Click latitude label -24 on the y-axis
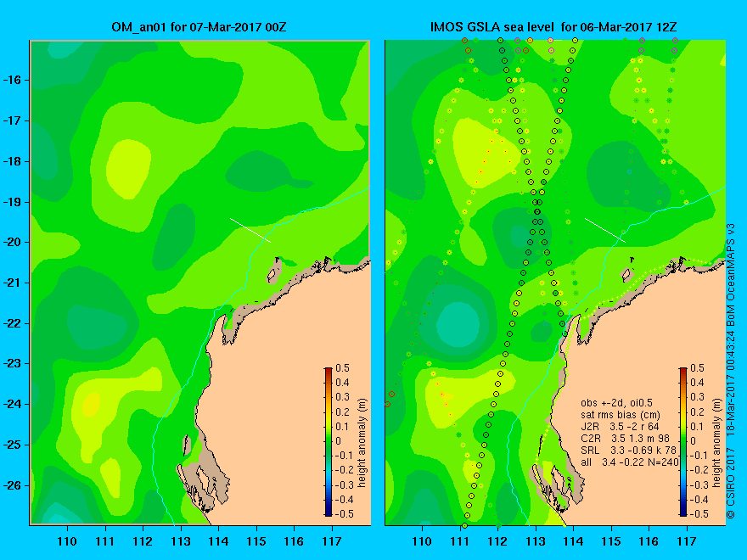 13,404
